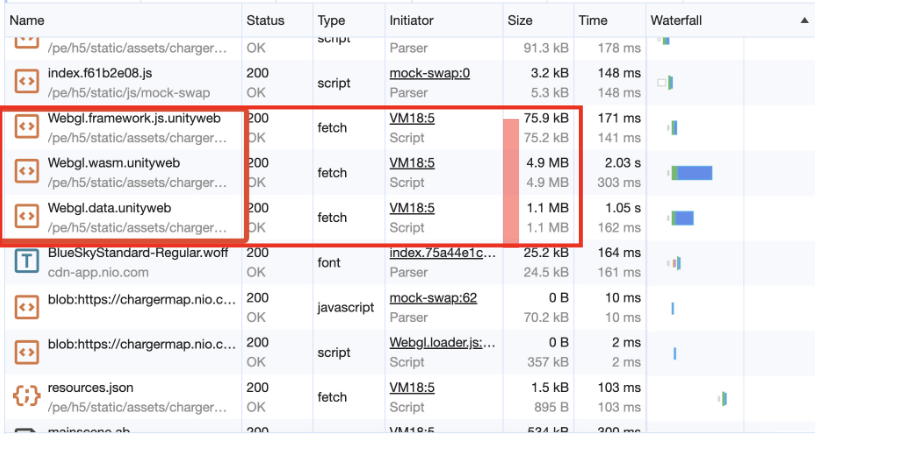Follow the Webgl.loader.js initiator link

click(x=442, y=343)
